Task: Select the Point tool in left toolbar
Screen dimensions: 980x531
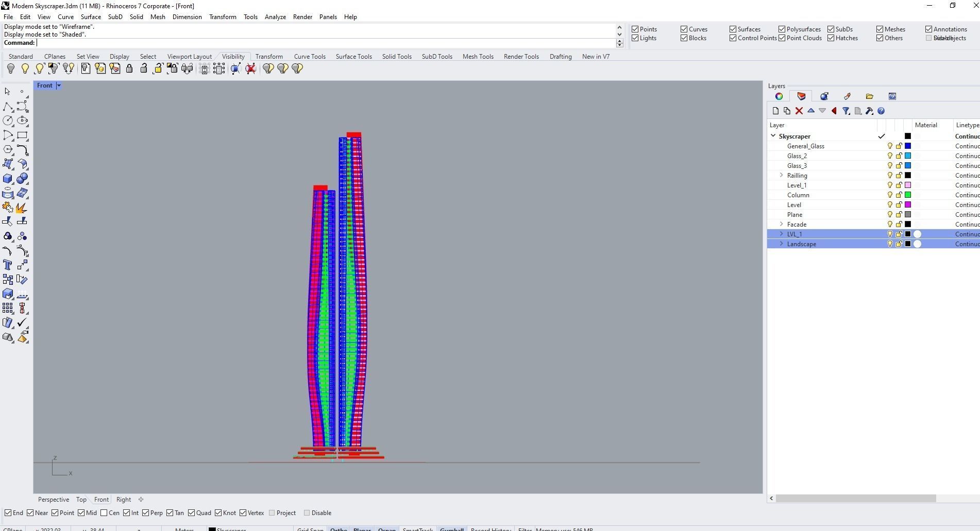Action: point(22,92)
